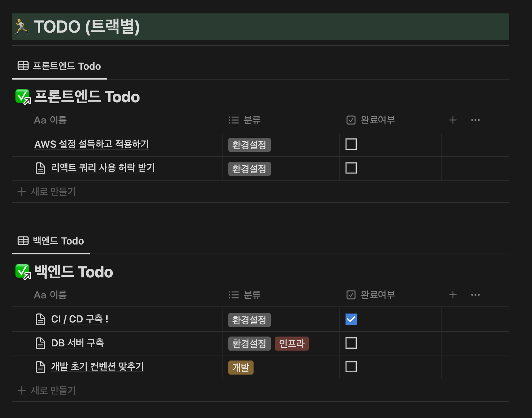Check 완료여부 for DB 서버 구축
The height and width of the screenshot is (418, 532).
point(351,343)
